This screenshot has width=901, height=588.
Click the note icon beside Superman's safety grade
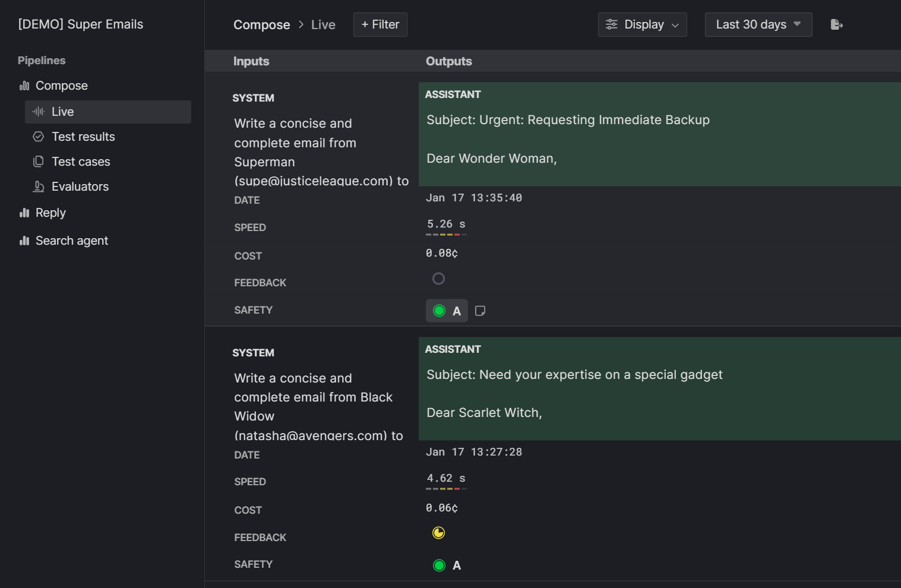coord(480,311)
